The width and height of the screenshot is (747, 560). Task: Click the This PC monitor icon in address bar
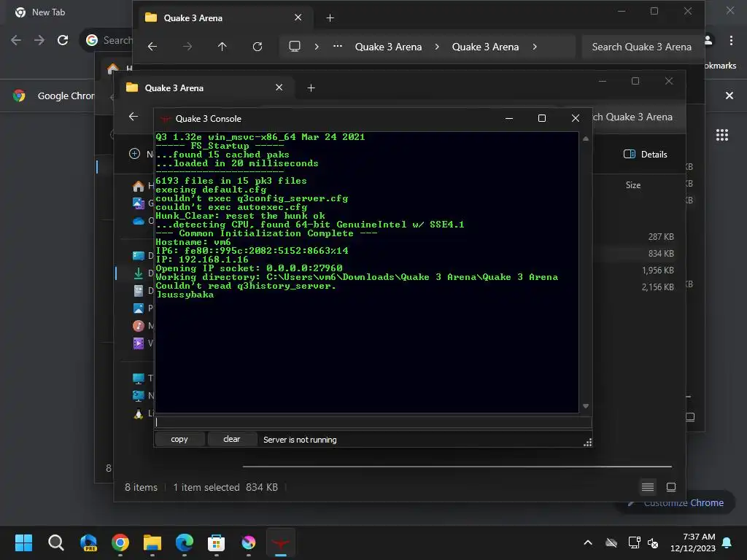pyautogui.click(x=295, y=47)
